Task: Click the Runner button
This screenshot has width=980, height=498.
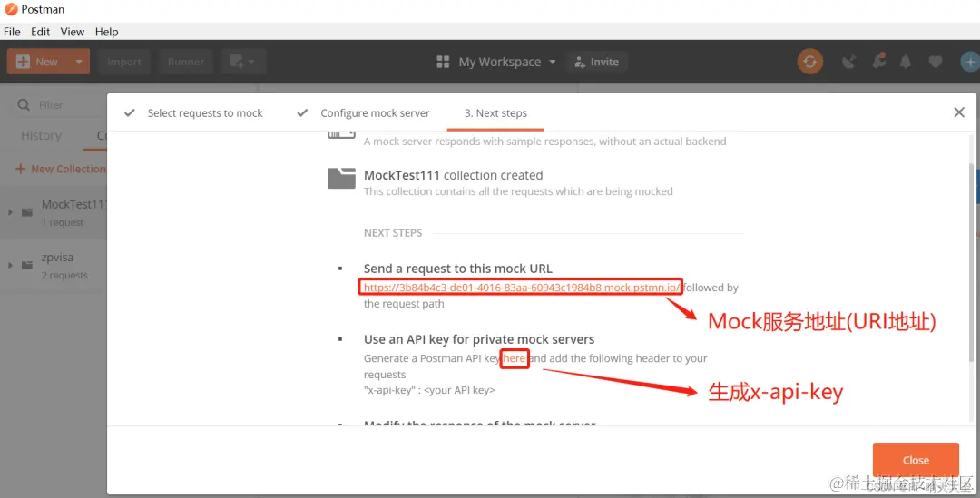Action: tap(186, 62)
